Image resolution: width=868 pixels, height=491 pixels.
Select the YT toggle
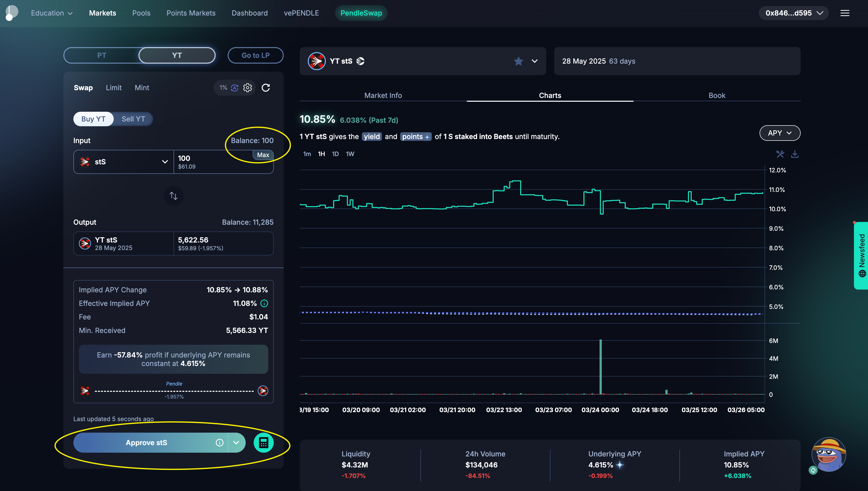point(177,55)
